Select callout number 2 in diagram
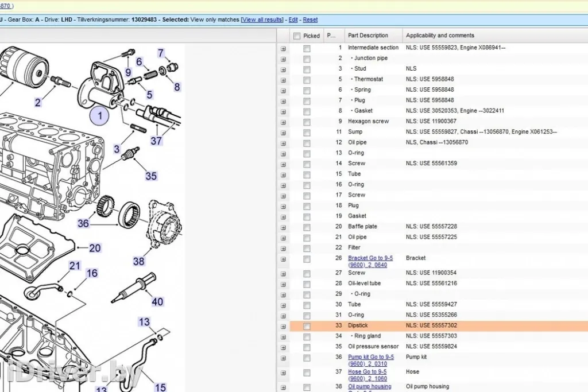Image resolution: width=588 pixels, height=392 pixels. point(38,103)
